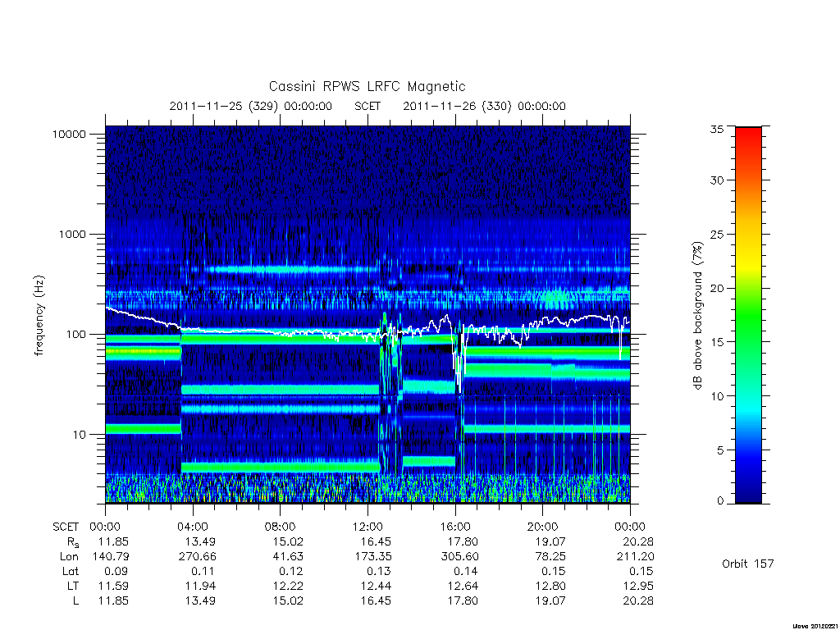This screenshot has height=630, width=840.
Task: Click LT value 12.22
Action: (x=288, y=586)
